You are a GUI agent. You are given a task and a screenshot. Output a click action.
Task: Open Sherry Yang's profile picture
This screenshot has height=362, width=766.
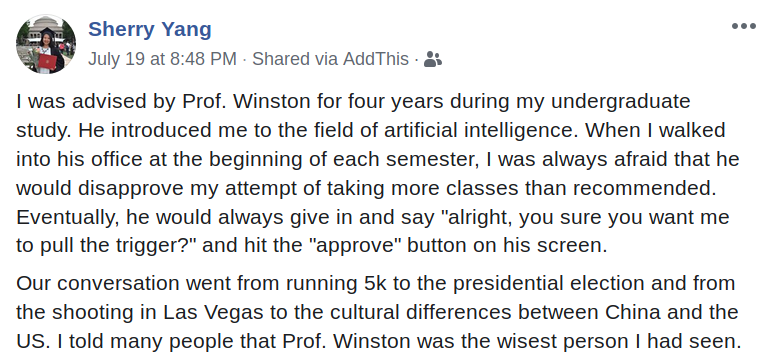click(46, 44)
